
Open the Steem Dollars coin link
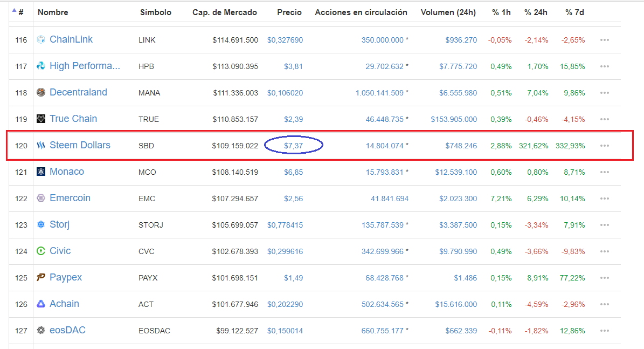tap(80, 145)
